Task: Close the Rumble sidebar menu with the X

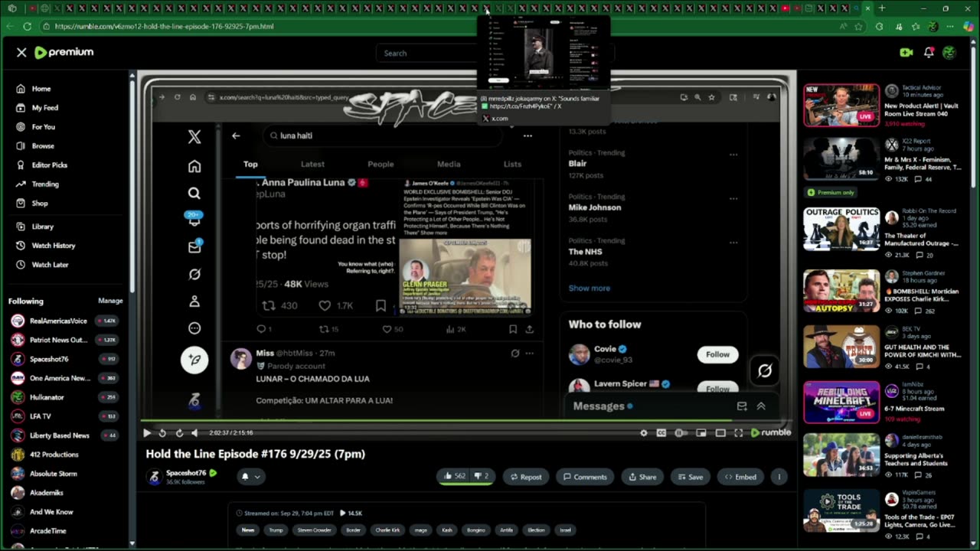Action: tap(21, 52)
